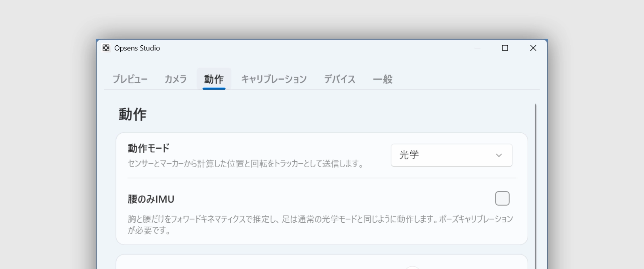Open the デバイス tab
This screenshot has height=269, width=644.
[340, 79]
